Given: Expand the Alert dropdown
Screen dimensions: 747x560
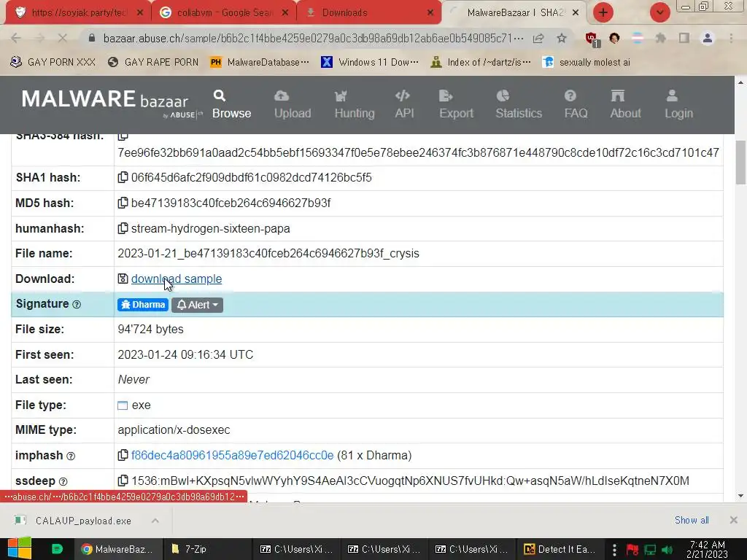Looking at the screenshot, I should [x=197, y=305].
